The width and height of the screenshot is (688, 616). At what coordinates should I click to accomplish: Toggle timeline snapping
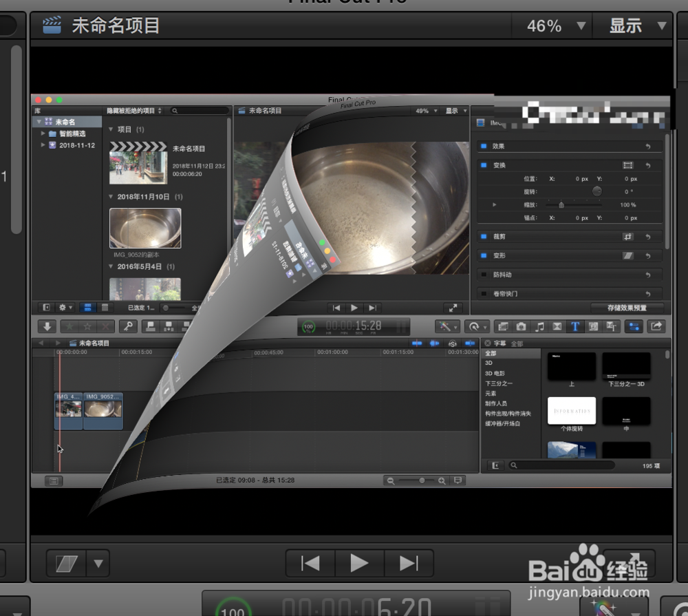pos(470,343)
